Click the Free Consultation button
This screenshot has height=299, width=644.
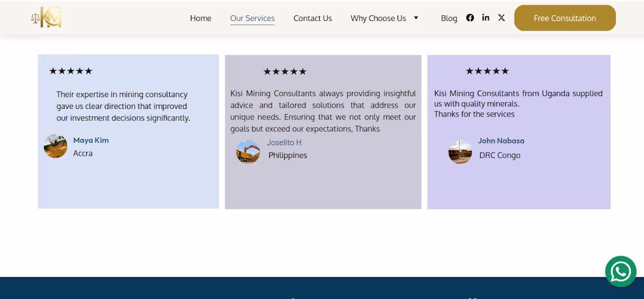click(565, 18)
